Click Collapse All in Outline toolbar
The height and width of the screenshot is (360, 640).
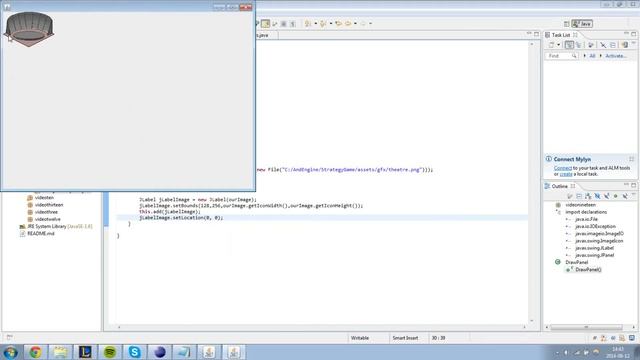[x=579, y=196]
